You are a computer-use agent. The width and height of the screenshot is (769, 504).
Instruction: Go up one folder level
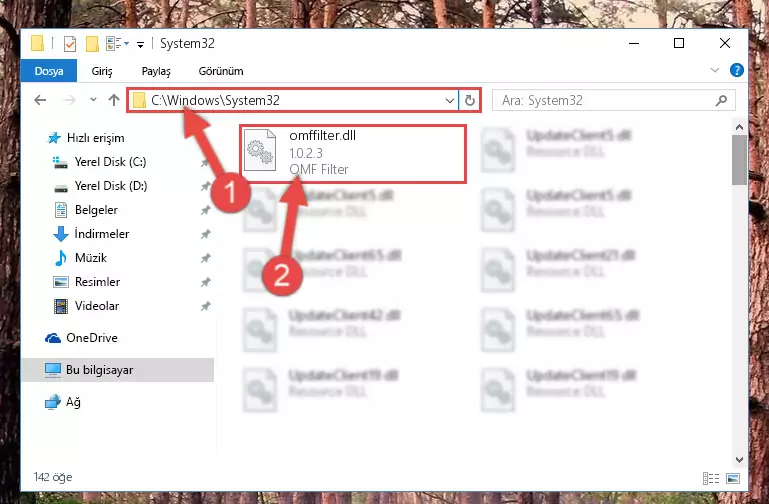(x=114, y=100)
